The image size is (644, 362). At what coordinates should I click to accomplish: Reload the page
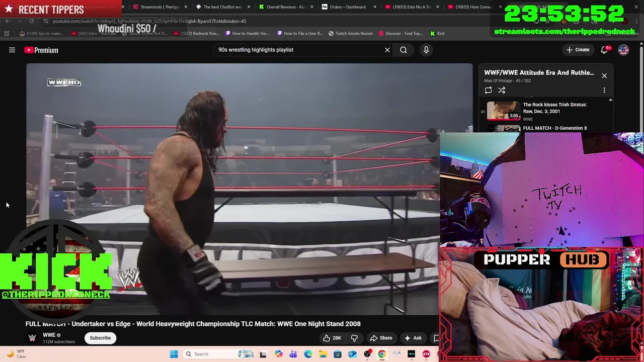31,21
